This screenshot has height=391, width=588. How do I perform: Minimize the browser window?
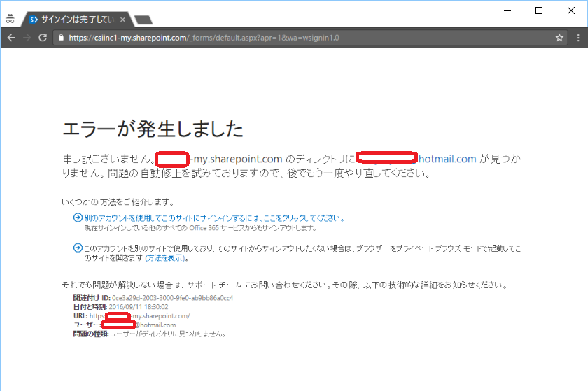click(x=507, y=10)
